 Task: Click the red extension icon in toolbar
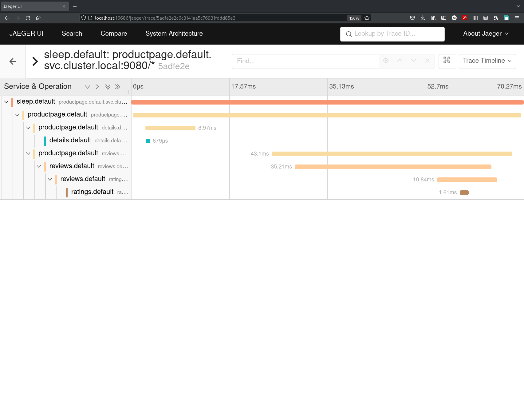pos(465,18)
